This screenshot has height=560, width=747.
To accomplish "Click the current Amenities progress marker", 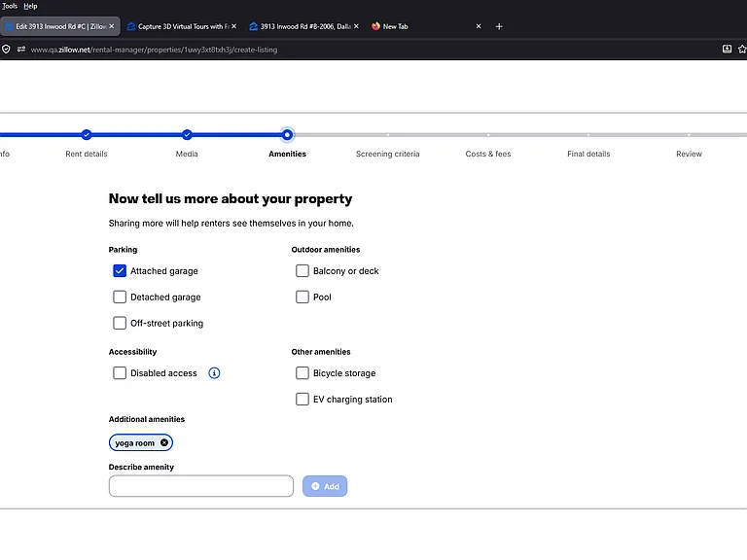I will [287, 135].
